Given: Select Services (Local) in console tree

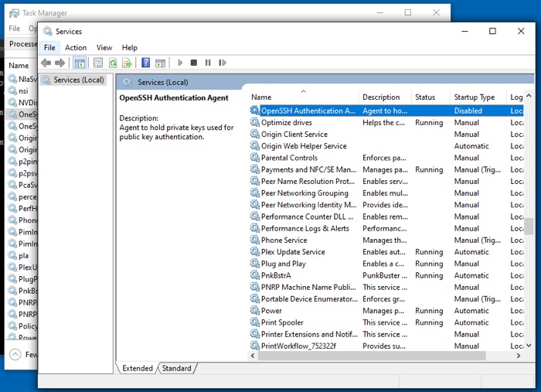Looking at the screenshot, I should click(78, 80).
